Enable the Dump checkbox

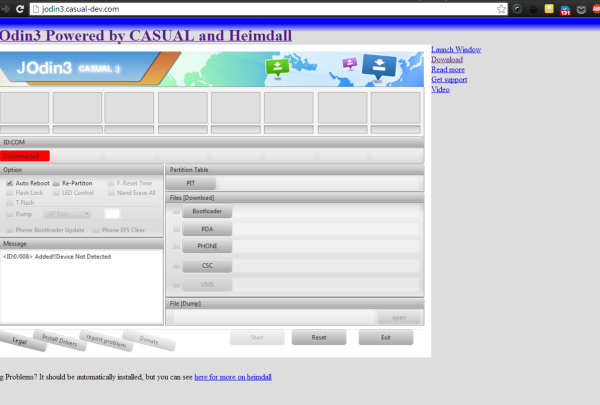click(10, 214)
